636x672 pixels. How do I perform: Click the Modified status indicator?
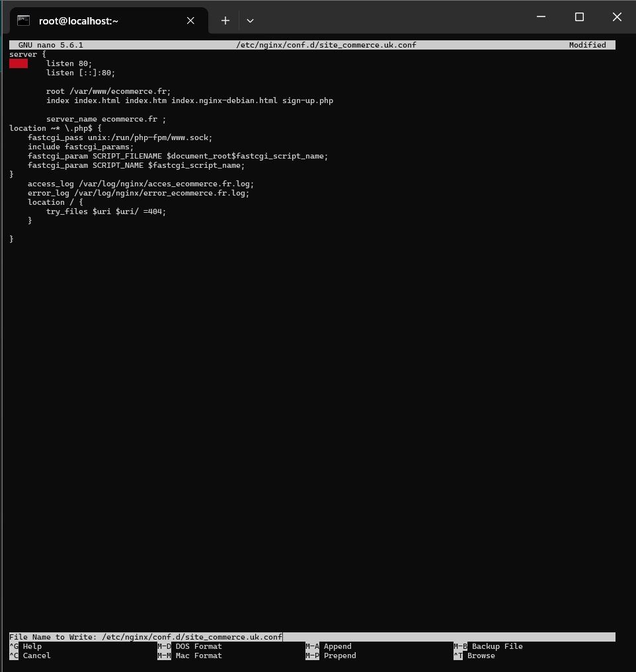pyautogui.click(x=588, y=45)
